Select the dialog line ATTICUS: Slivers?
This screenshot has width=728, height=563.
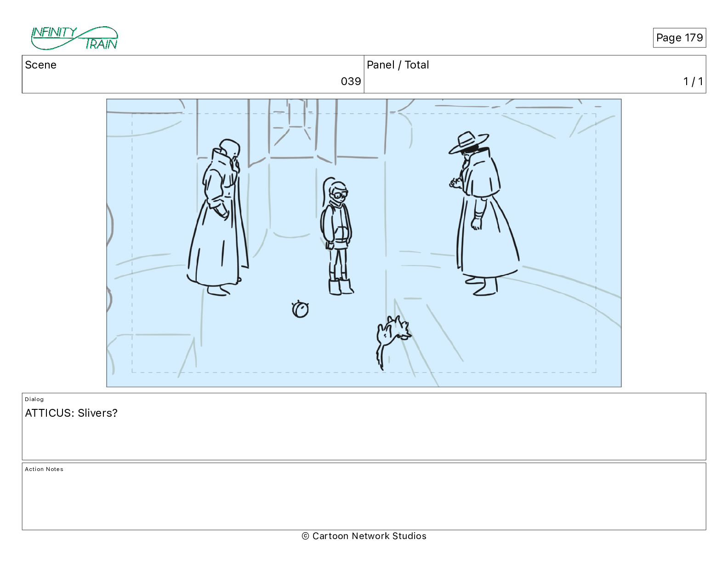pyautogui.click(x=71, y=413)
